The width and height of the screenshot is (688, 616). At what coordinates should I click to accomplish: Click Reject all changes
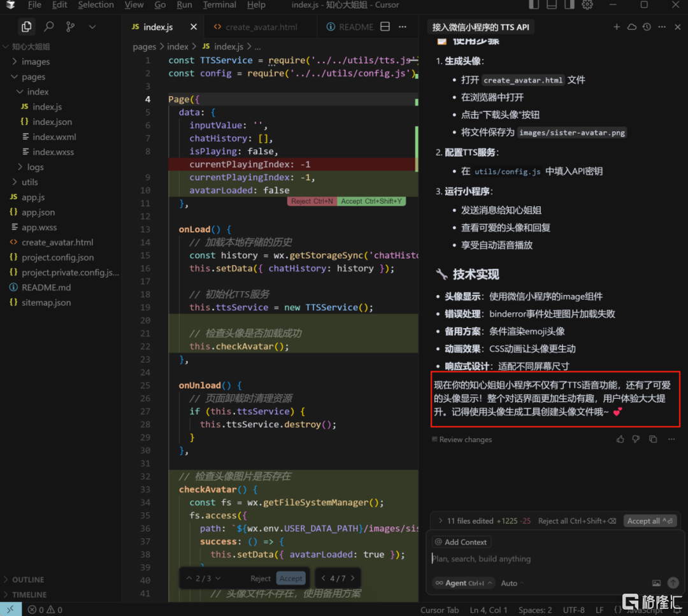pos(577,521)
